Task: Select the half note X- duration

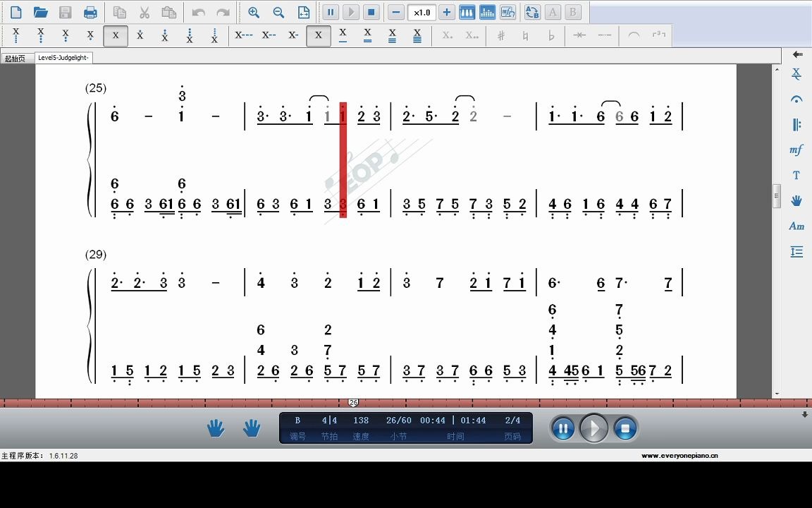Action: (x=293, y=35)
